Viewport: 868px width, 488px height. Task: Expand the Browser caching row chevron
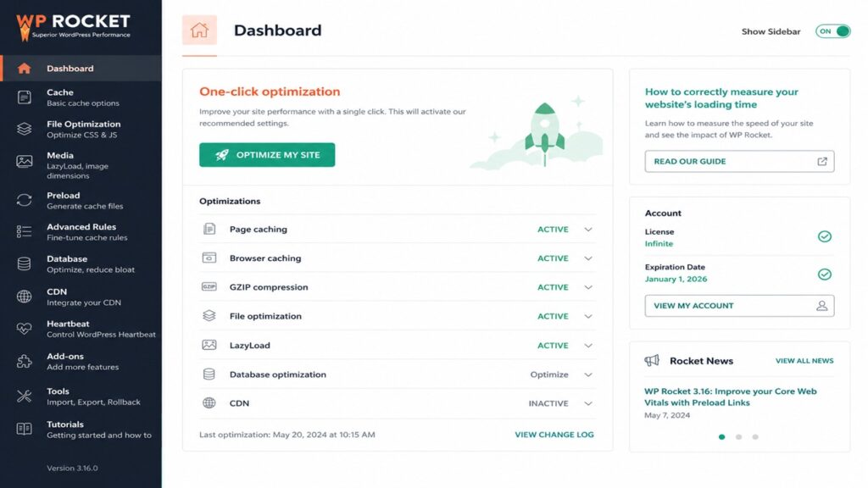coord(588,258)
